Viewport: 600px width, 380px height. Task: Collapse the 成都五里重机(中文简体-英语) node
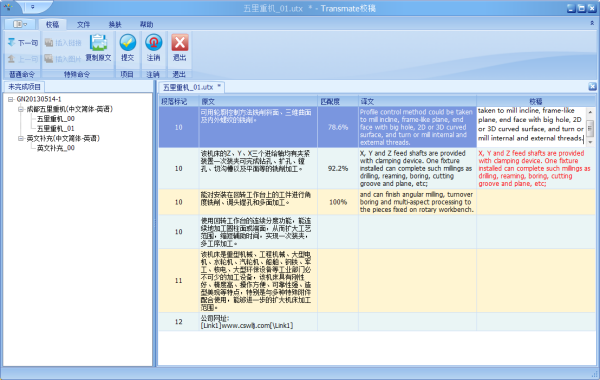21,109
